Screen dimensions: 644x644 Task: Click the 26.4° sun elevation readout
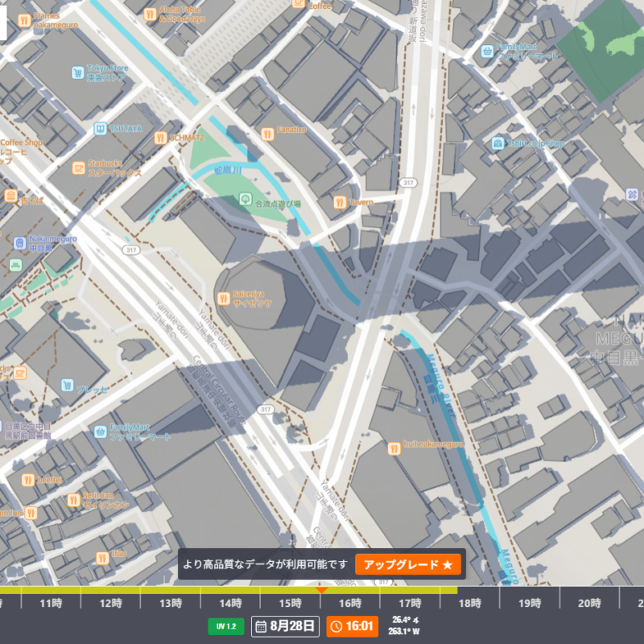(x=406, y=620)
